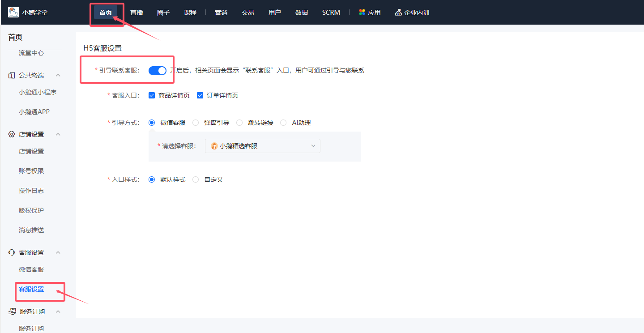Go to 流量中心 in the sidebar
The width and height of the screenshot is (644, 333).
(31, 52)
